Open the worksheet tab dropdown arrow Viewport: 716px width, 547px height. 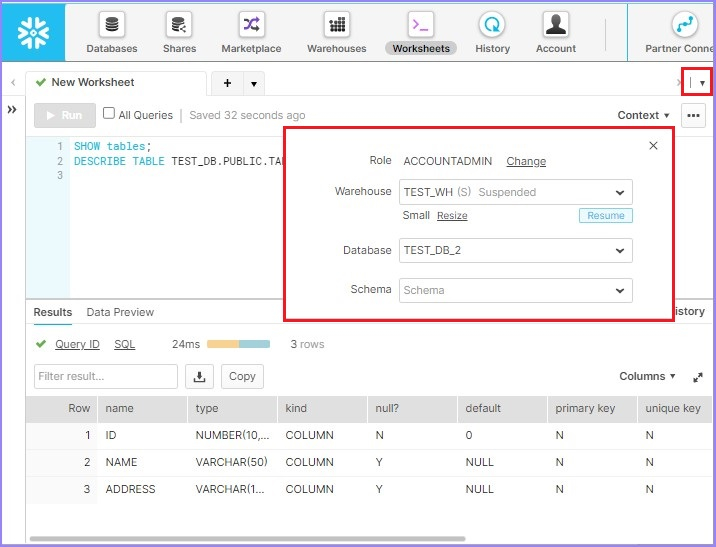point(254,84)
